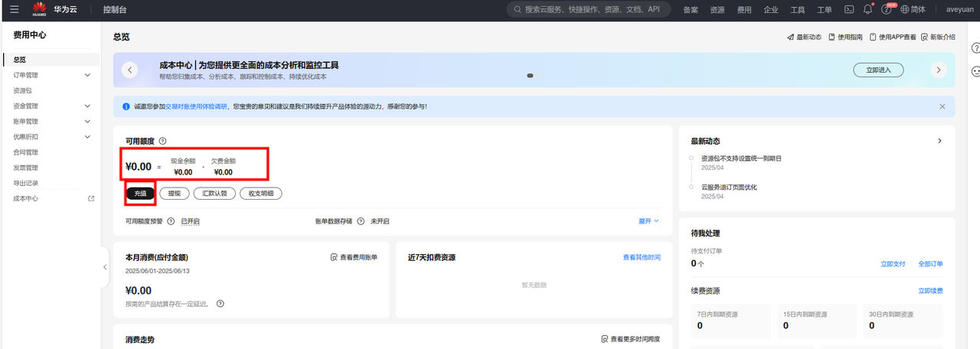
Task: Click 控制台 in the header
Action: tap(115, 10)
